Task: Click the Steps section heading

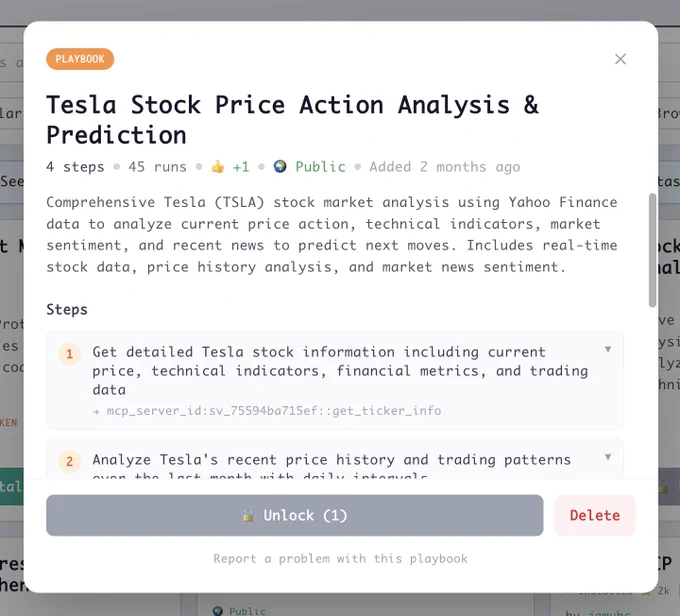Action: pos(67,310)
